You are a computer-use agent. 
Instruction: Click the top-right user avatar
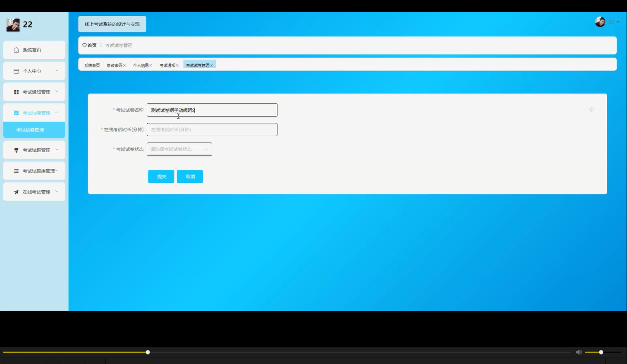click(600, 22)
